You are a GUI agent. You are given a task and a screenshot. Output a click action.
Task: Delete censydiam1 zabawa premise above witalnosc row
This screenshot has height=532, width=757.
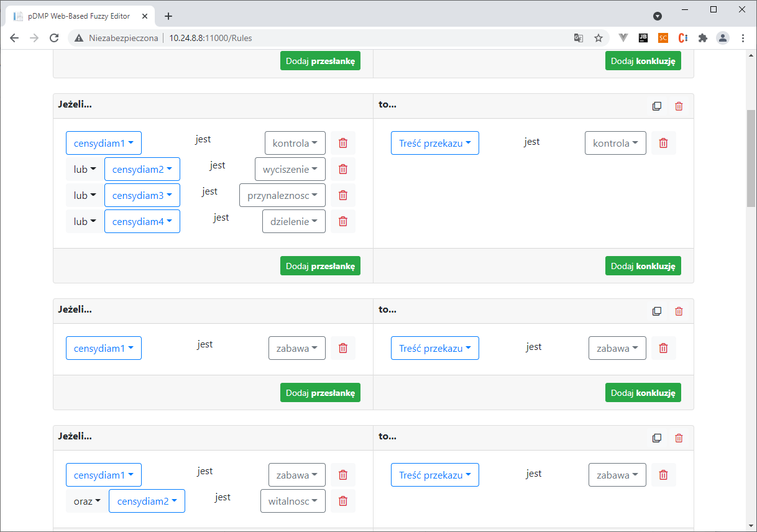coord(342,475)
